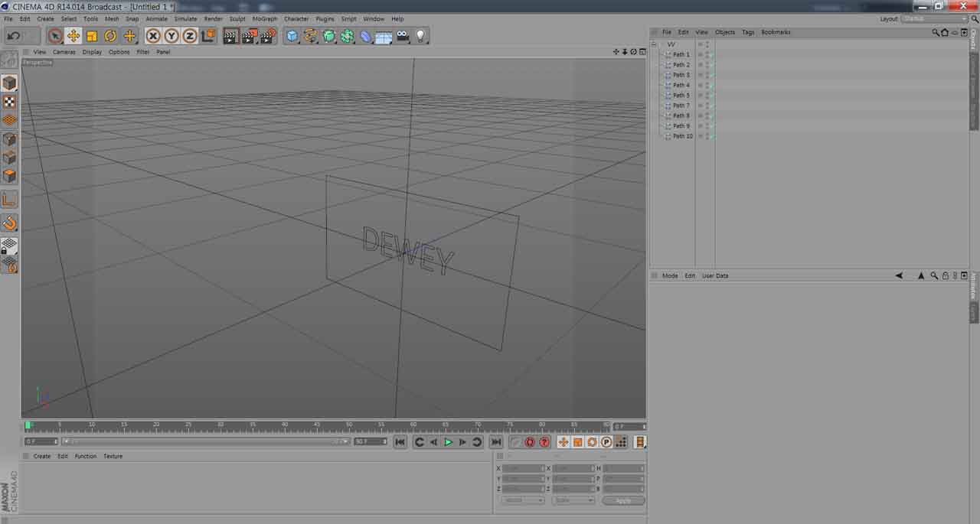Screen dimensions: 980x524
Task: Open the coordinate system World dropdown
Action: (x=523, y=500)
